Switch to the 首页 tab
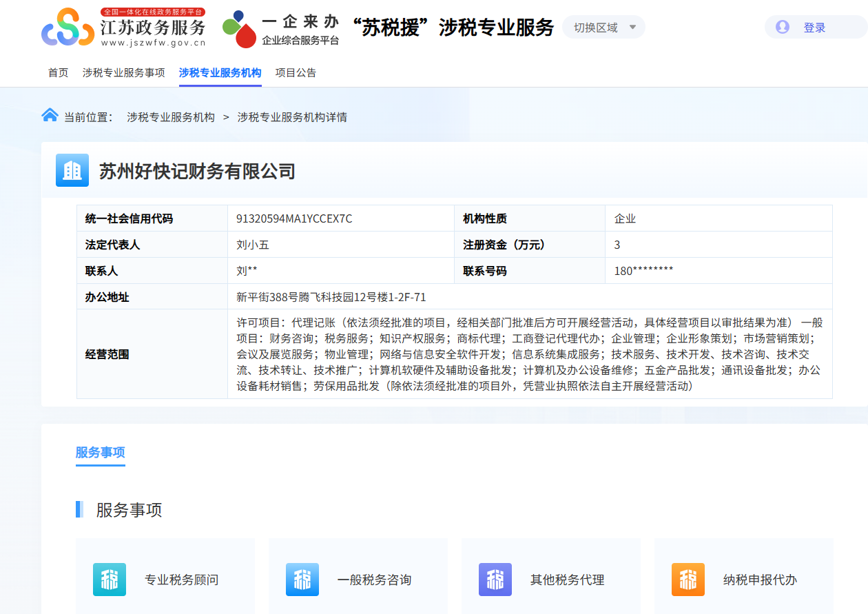Screen dimensions: 868x614 tap(58, 72)
